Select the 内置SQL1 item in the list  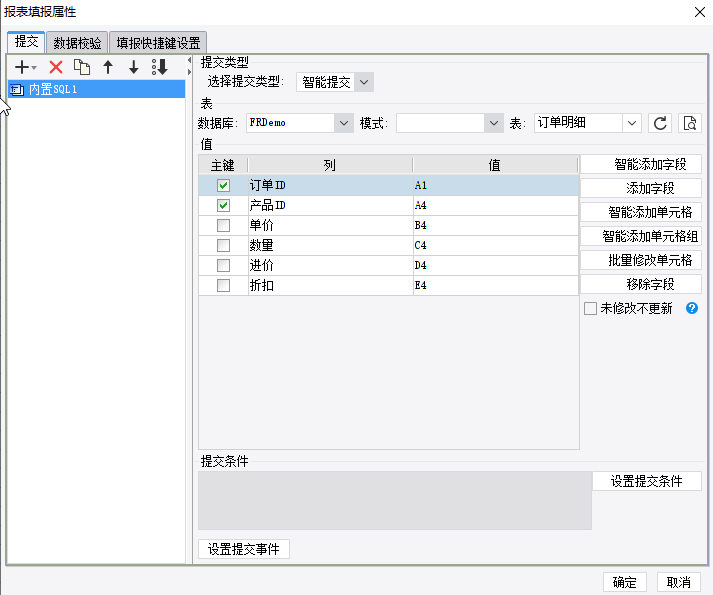[x=96, y=89]
